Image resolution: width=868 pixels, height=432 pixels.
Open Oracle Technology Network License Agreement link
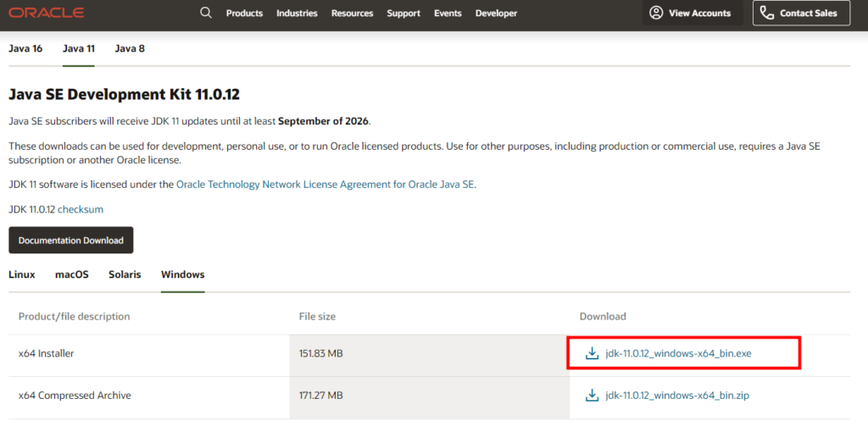(x=325, y=184)
